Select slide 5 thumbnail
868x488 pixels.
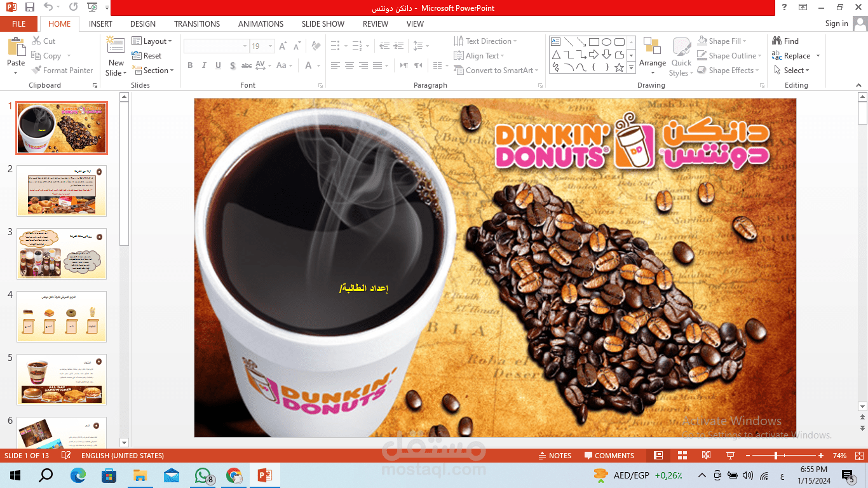tap(62, 379)
